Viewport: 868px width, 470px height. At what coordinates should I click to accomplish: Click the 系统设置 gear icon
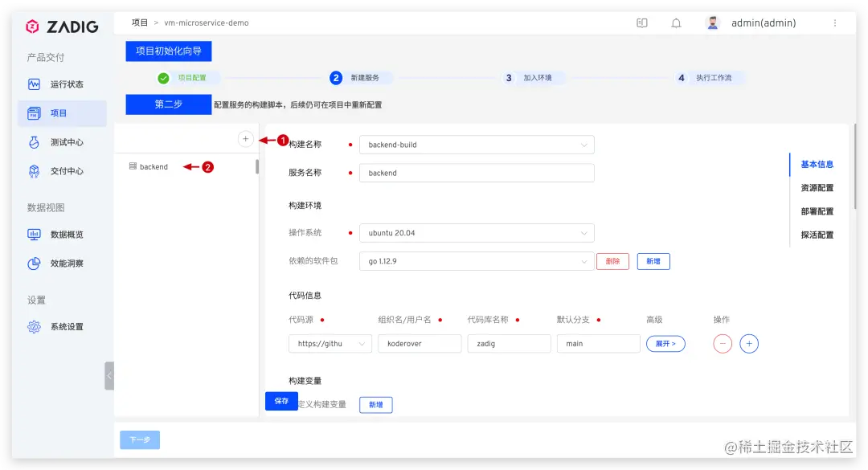coord(34,327)
